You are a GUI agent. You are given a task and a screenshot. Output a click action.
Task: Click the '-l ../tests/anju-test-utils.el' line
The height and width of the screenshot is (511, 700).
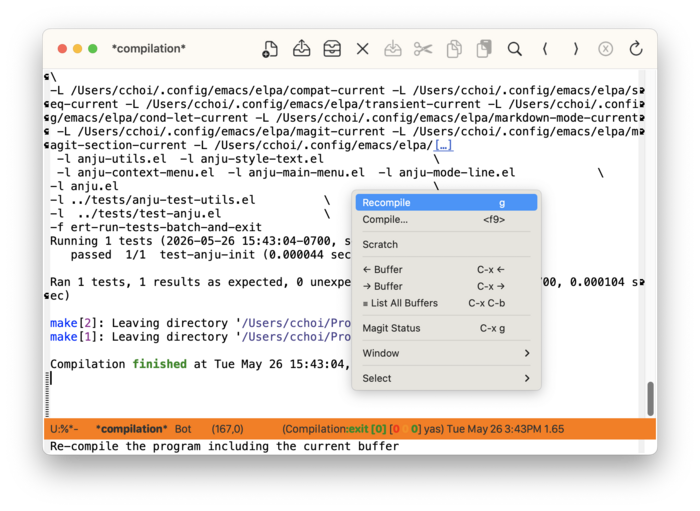[x=153, y=200]
